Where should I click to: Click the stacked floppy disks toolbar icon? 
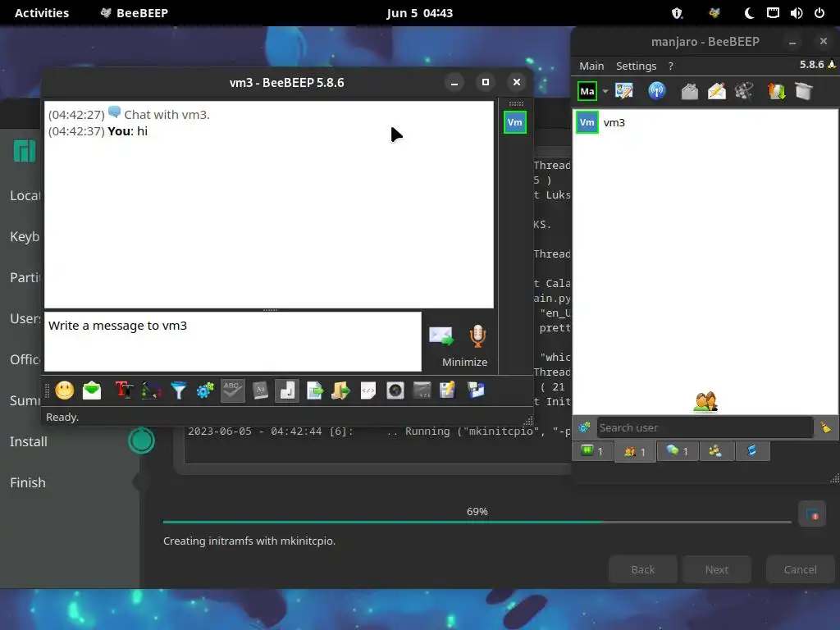476,390
